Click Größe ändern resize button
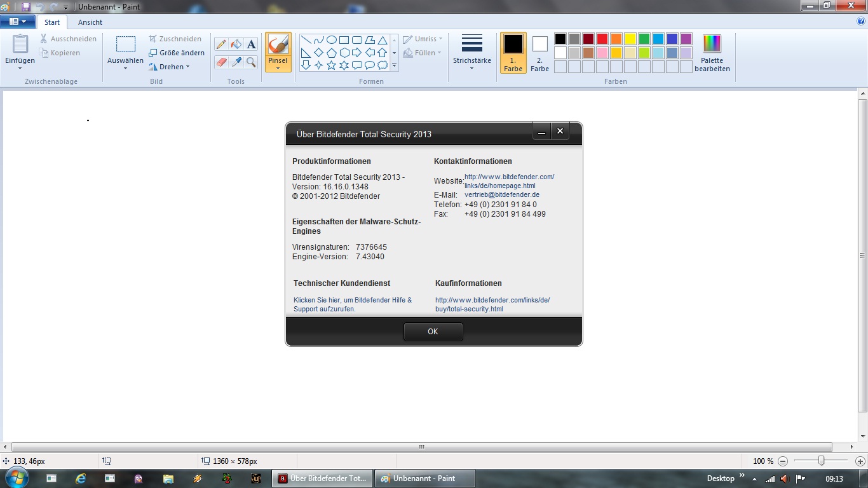Viewport: 868px width, 488px height. [x=177, y=53]
